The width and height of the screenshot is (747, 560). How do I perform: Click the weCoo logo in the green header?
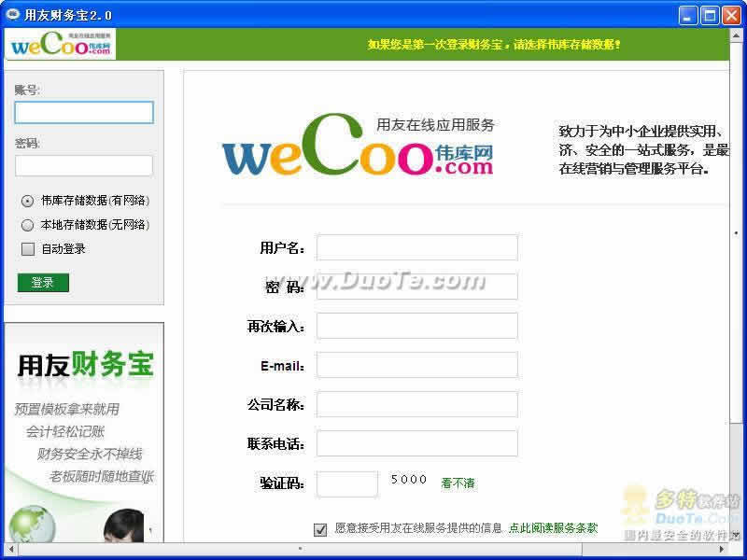coord(61,44)
